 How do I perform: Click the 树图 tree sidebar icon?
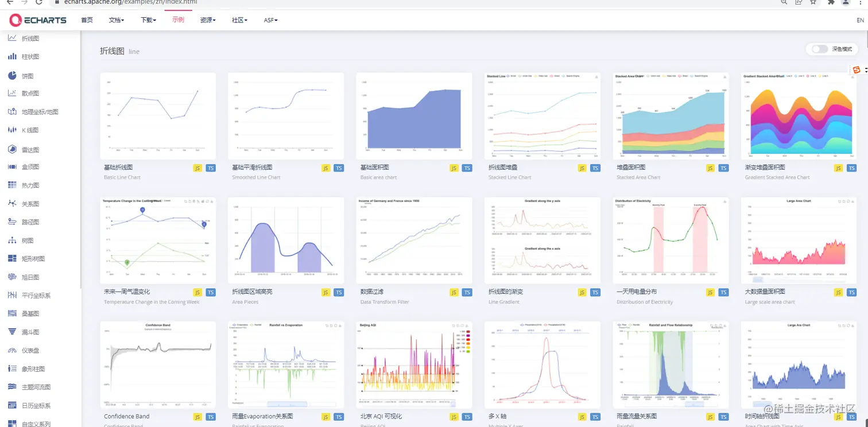11,240
